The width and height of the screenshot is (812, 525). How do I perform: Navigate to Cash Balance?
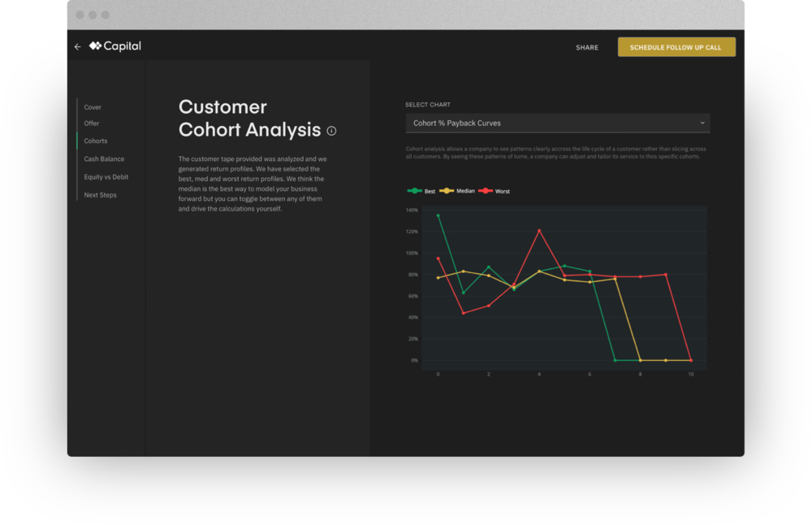tap(104, 159)
